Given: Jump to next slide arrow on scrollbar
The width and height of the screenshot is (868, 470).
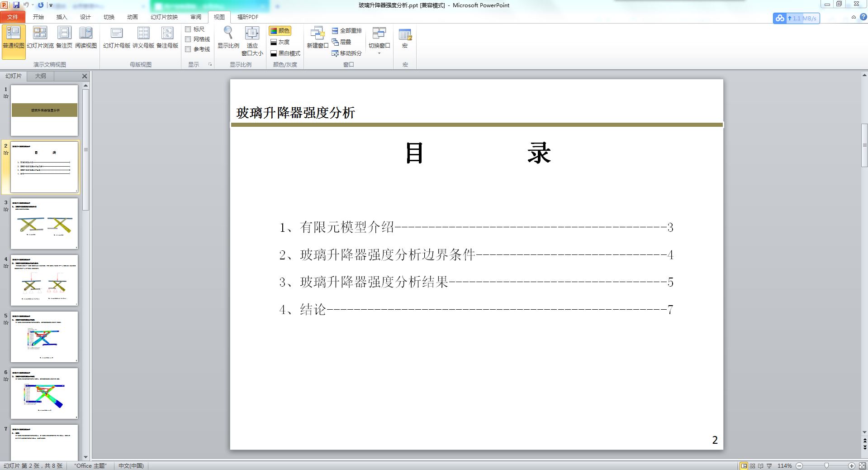Looking at the screenshot, I should (x=864, y=447).
